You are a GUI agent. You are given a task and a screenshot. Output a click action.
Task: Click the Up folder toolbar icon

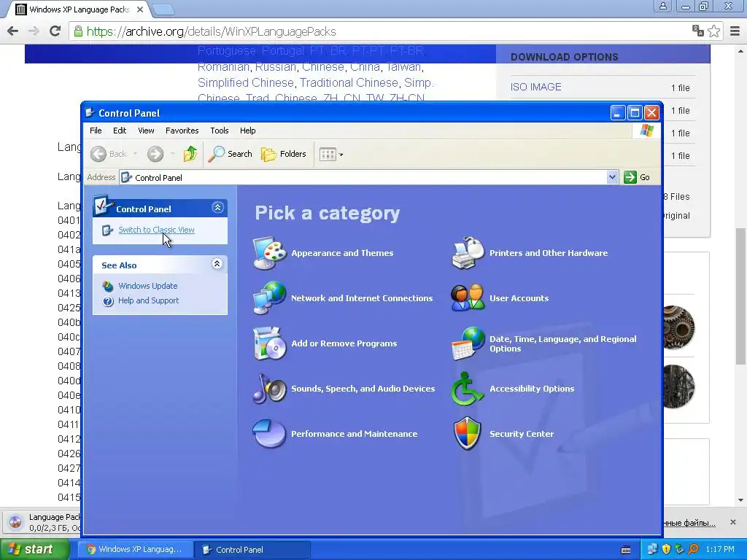click(x=190, y=154)
